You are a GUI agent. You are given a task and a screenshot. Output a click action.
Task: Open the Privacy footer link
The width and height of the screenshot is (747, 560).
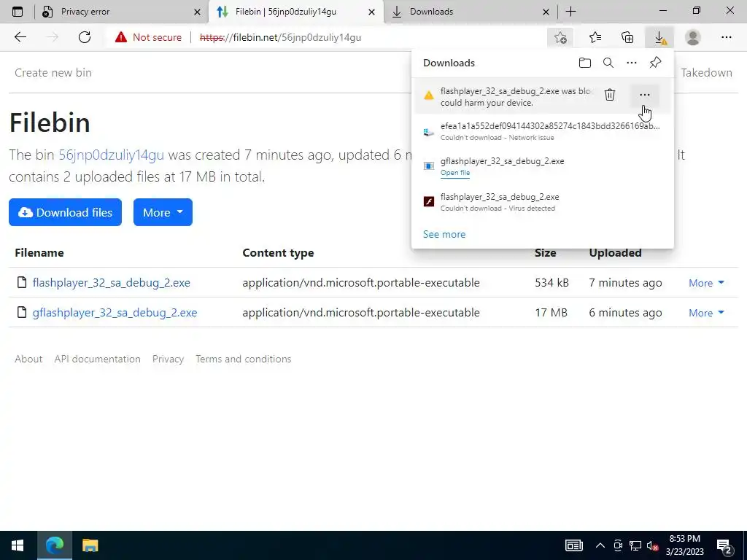[169, 359]
